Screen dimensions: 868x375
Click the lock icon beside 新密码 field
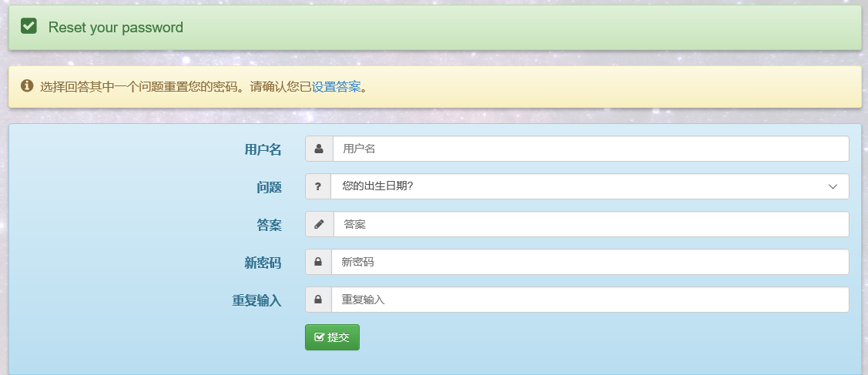[x=318, y=262]
